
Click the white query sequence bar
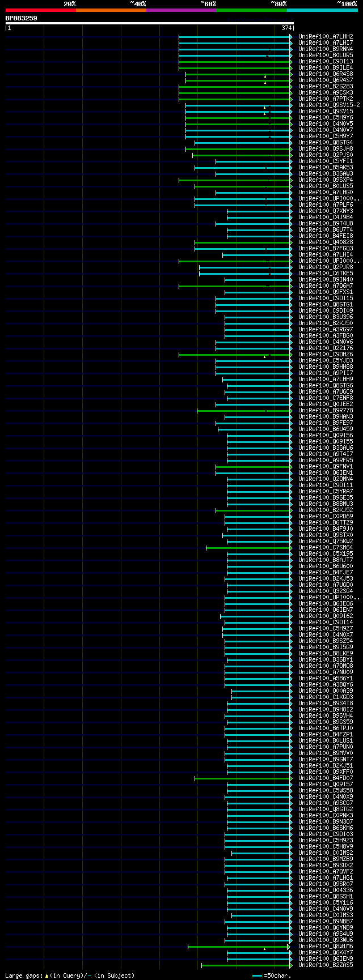point(149,23)
